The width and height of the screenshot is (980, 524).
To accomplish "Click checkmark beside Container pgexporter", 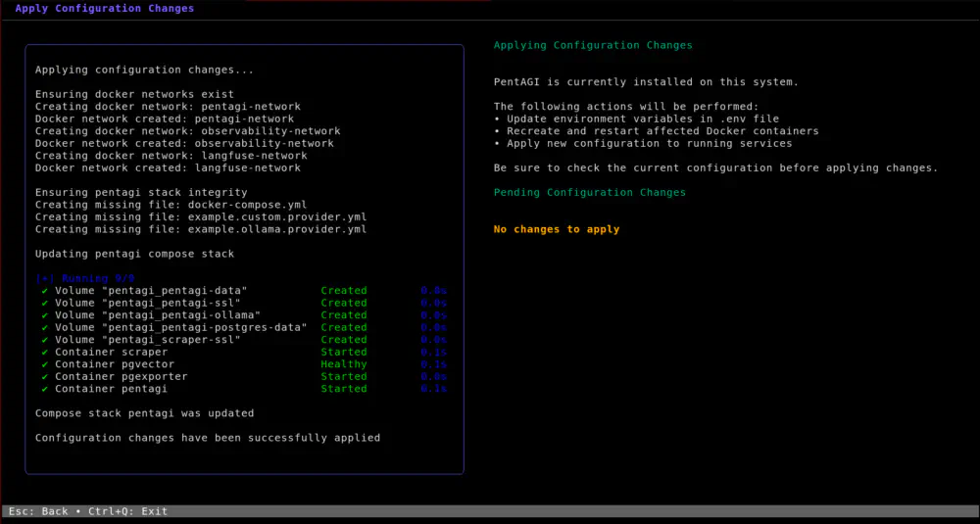I will (x=44, y=377).
